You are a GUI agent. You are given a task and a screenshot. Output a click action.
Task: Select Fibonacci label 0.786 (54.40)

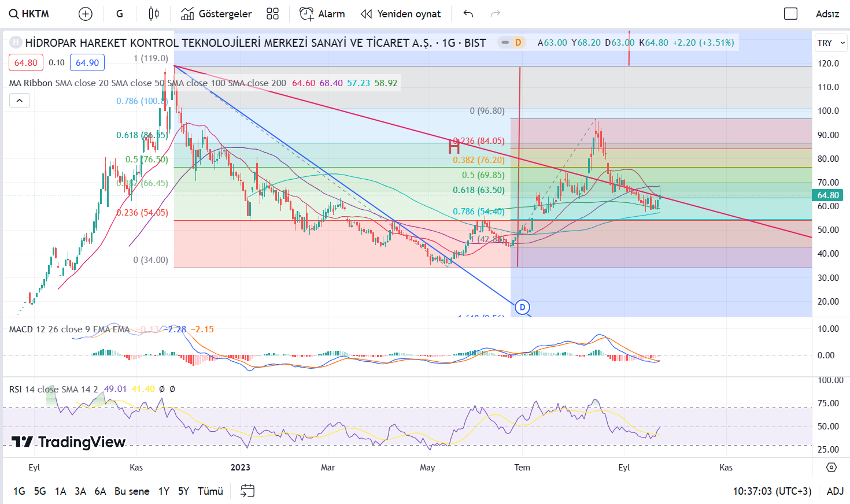click(478, 212)
